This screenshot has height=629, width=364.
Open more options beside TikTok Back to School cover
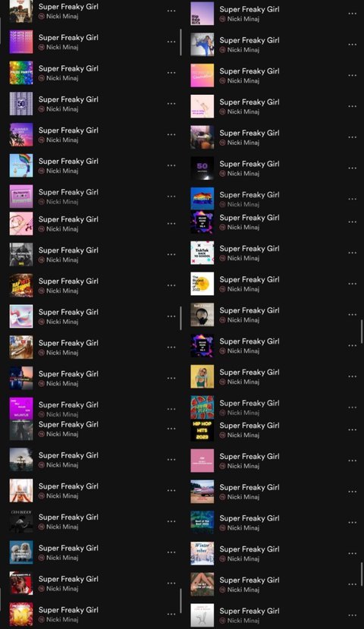pyautogui.click(x=352, y=253)
